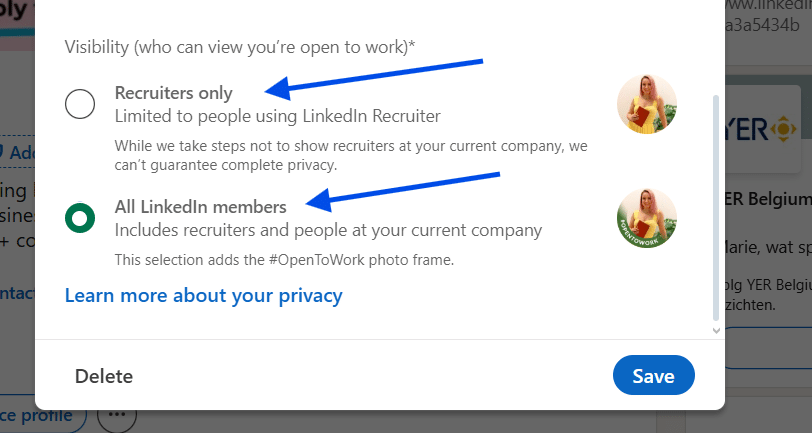Screen dimensions: 812x433
Task: Open the three-dots more options button
Action: [117, 413]
